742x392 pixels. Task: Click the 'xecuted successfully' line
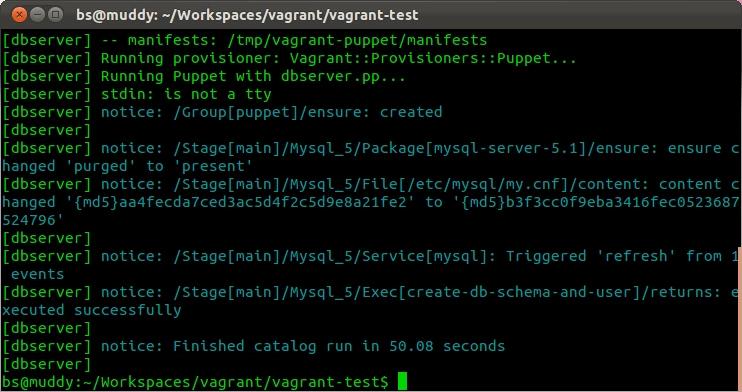click(x=92, y=310)
